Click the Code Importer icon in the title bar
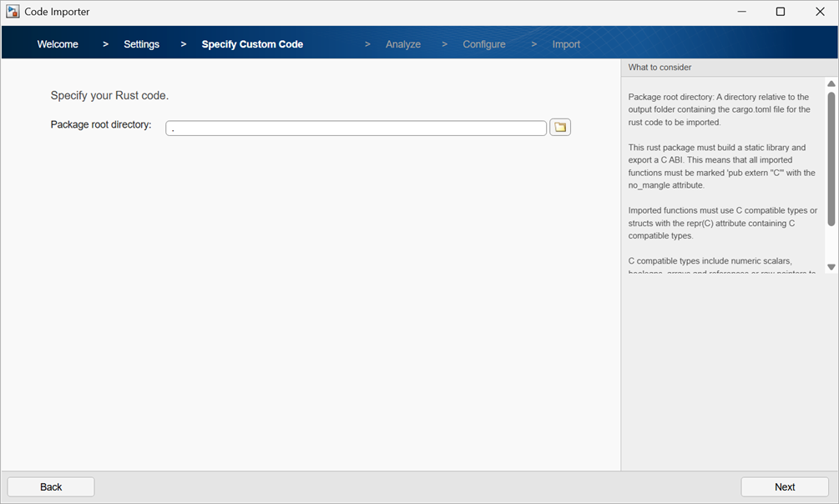 (x=12, y=11)
